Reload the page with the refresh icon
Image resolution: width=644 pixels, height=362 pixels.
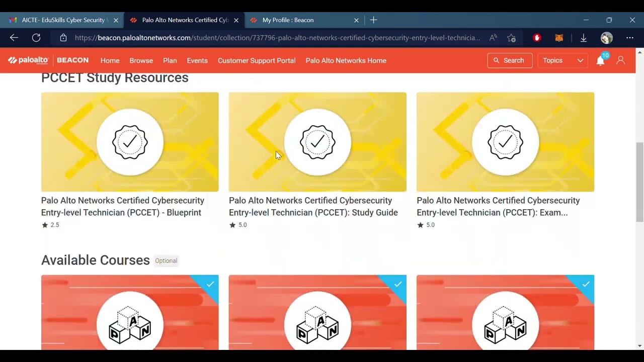pos(36,38)
